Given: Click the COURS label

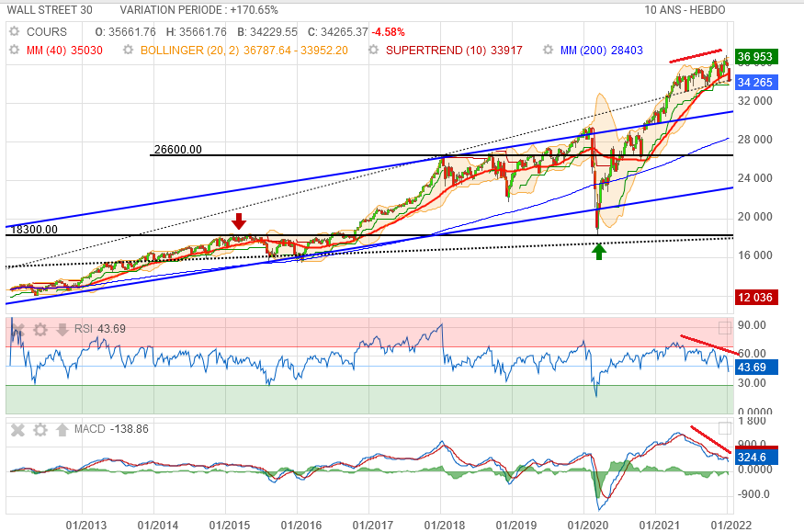Looking at the screenshot, I should pyautogui.click(x=47, y=32).
